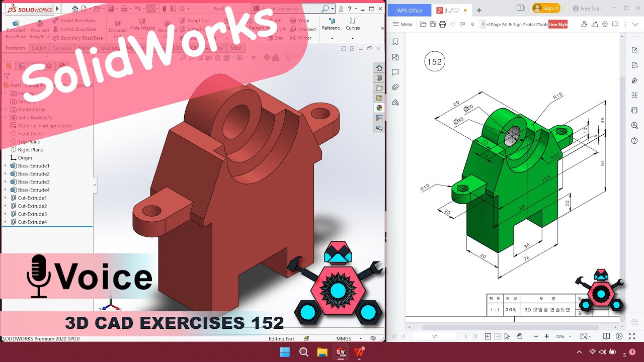Open reading mode book icon in WPS
Image resolution: width=644 pixels, height=362 pixels.
point(606,336)
